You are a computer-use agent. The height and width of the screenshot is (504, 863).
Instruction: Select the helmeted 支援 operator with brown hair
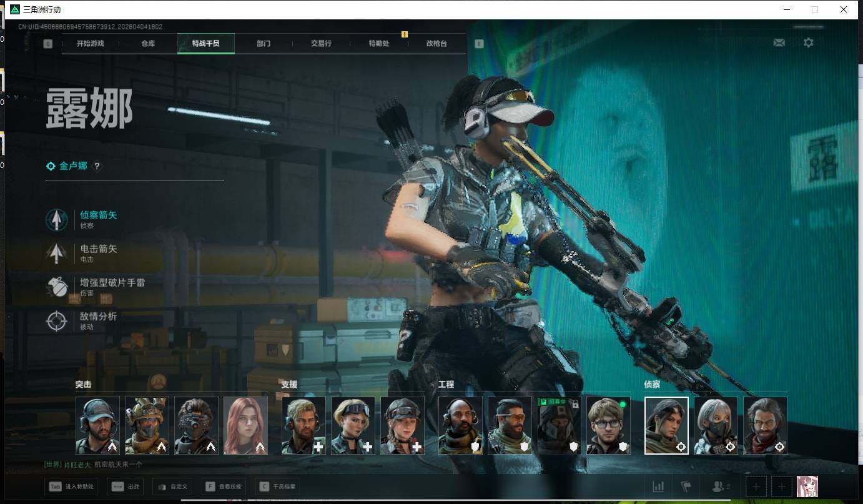pyautogui.click(x=402, y=425)
